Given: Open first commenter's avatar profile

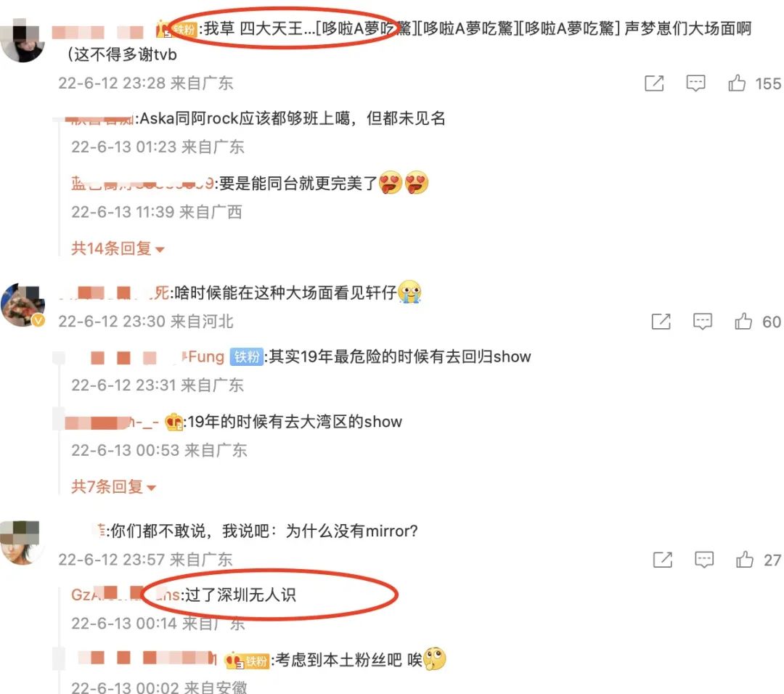Looking at the screenshot, I should coord(23,40).
